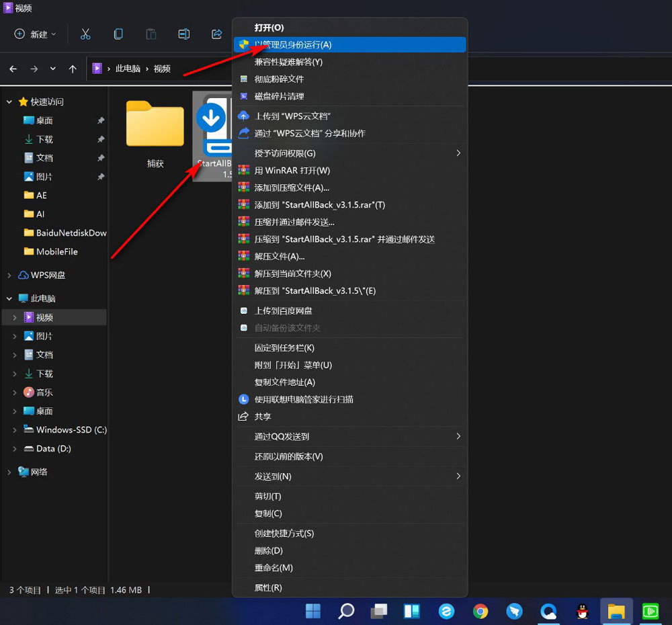Expand the WPS网盘 tree node
Image resolution: width=672 pixels, height=625 pixels.
[9, 276]
